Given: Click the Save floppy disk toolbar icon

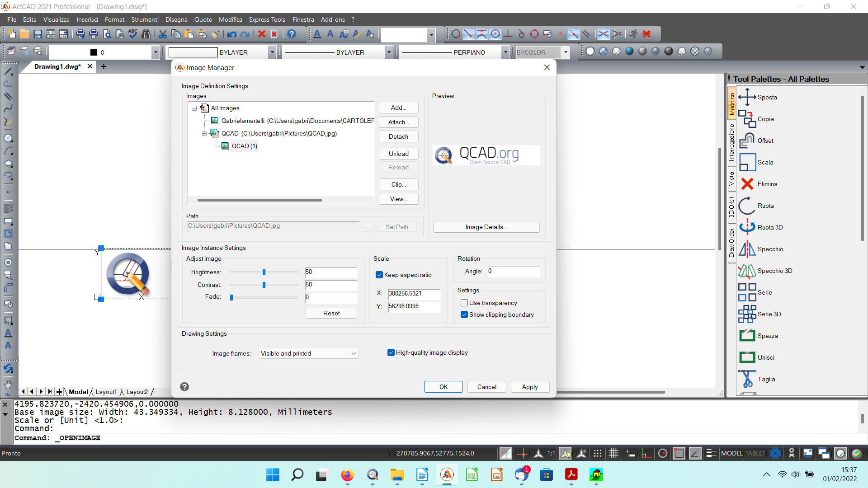Looking at the screenshot, I should click(38, 34).
